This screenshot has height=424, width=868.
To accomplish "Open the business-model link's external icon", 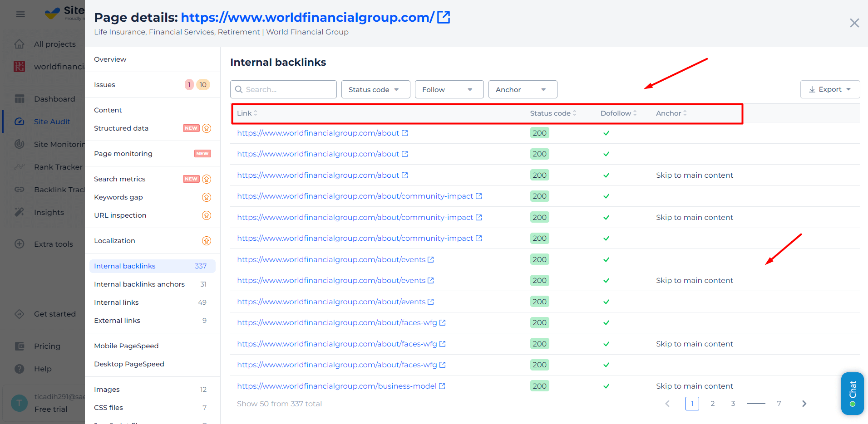I will pyautogui.click(x=442, y=386).
